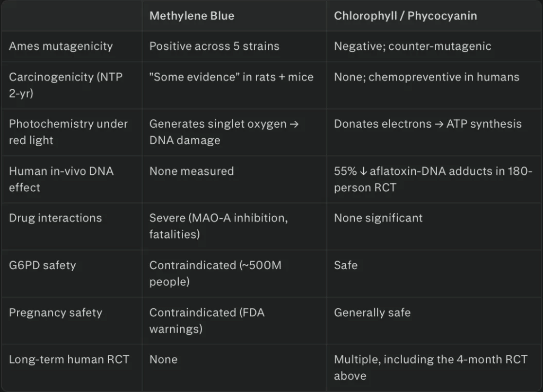The image size is (543, 392).
Task: Select the G6PD safety row label
Action: (x=42, y=265)
